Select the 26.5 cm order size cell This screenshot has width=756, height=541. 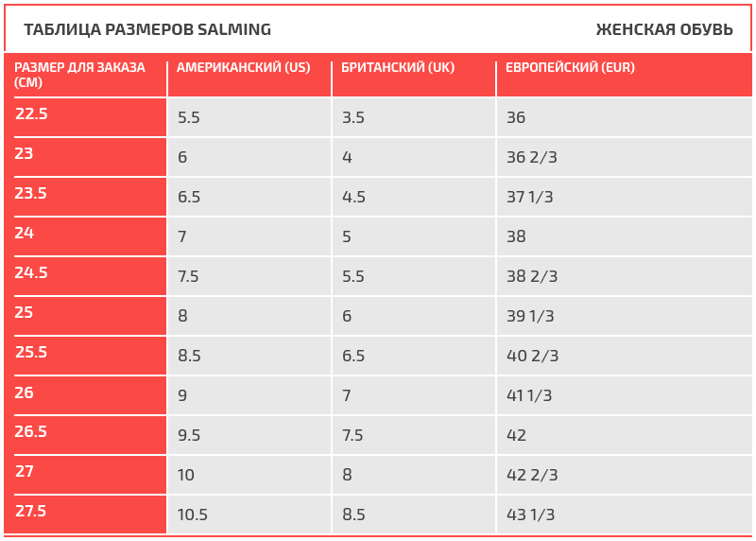click(x=31, y=432)
